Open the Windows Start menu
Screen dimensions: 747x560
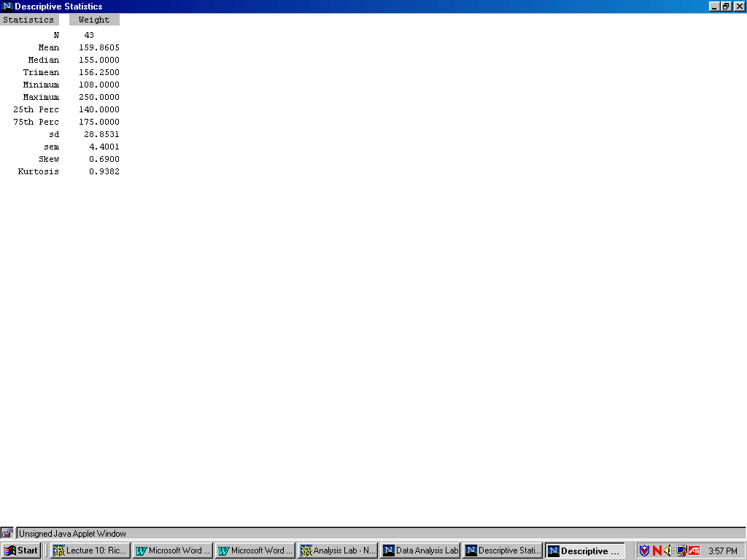[21, 551]
